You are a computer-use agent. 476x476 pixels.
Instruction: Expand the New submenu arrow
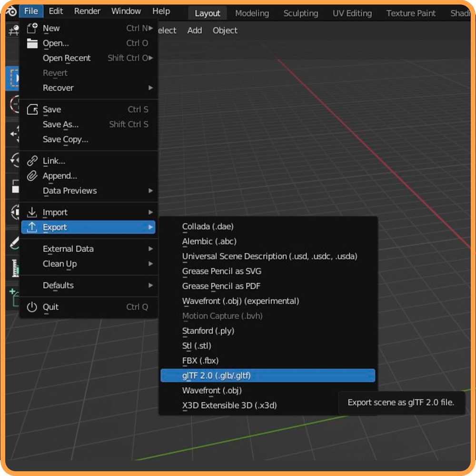point(150,28)
